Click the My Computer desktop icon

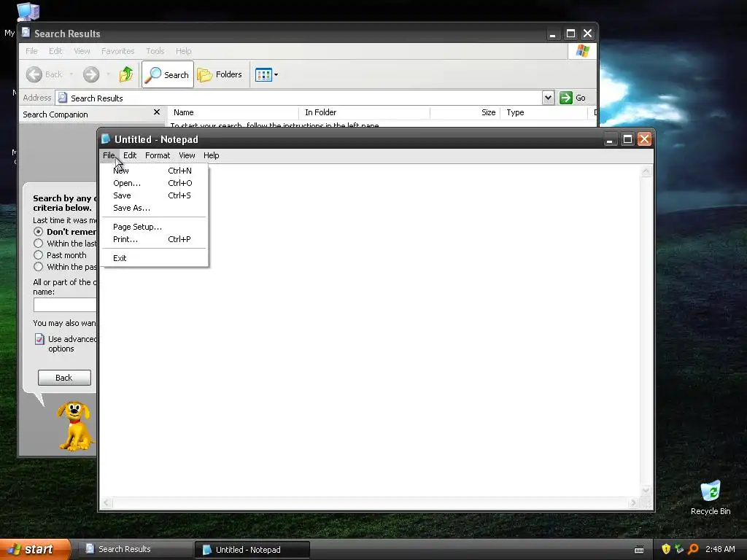point(28,12)
